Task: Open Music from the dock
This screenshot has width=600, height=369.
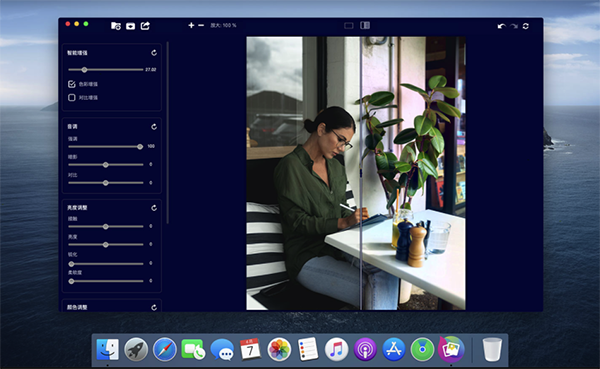Action: coord(336,349)
